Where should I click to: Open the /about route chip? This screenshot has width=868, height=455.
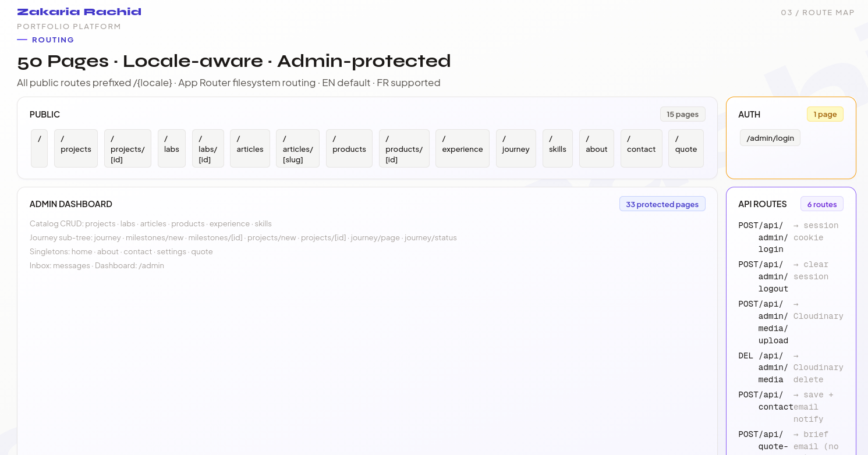point(597,148)
